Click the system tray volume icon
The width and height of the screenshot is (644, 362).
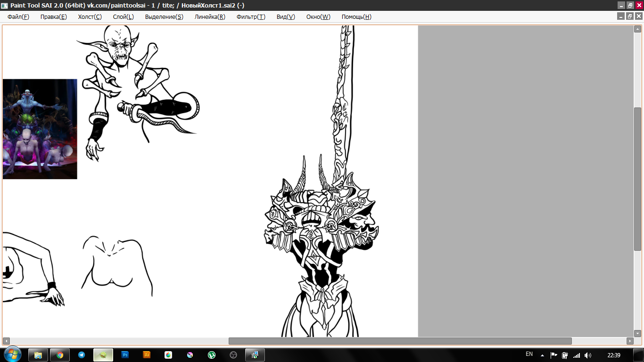(587, 355)
